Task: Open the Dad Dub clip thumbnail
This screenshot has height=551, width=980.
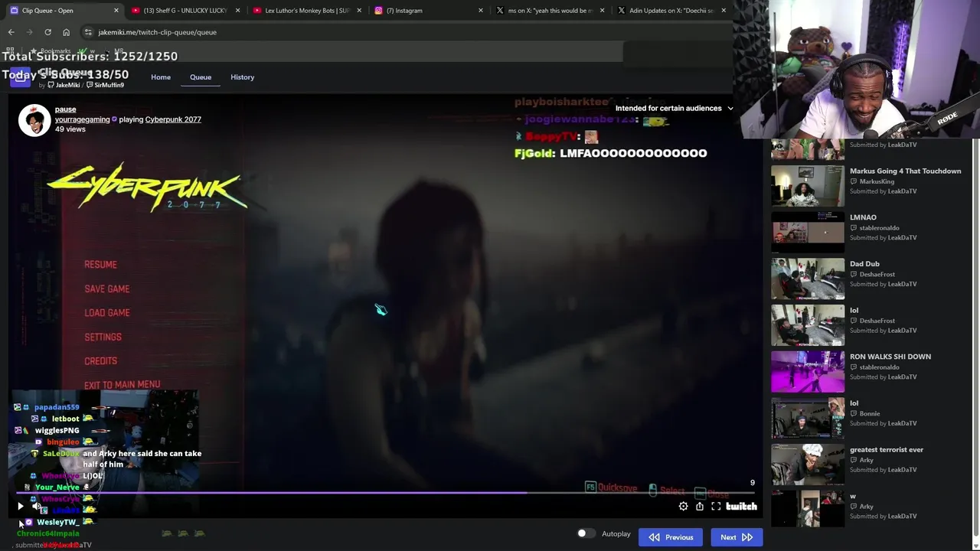Action: [808, 279]
